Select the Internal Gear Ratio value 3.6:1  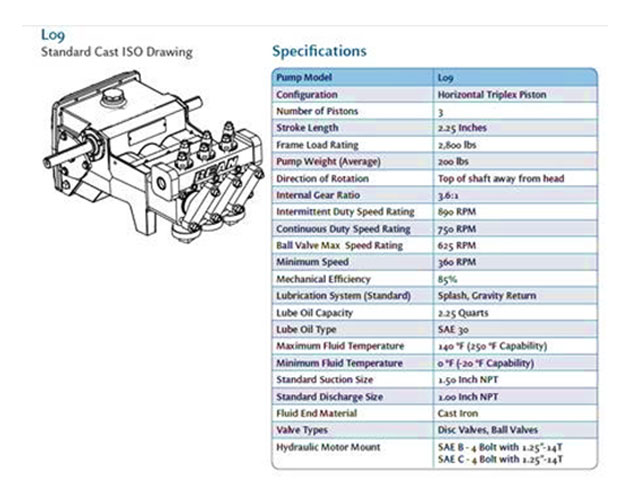(450, 195)
